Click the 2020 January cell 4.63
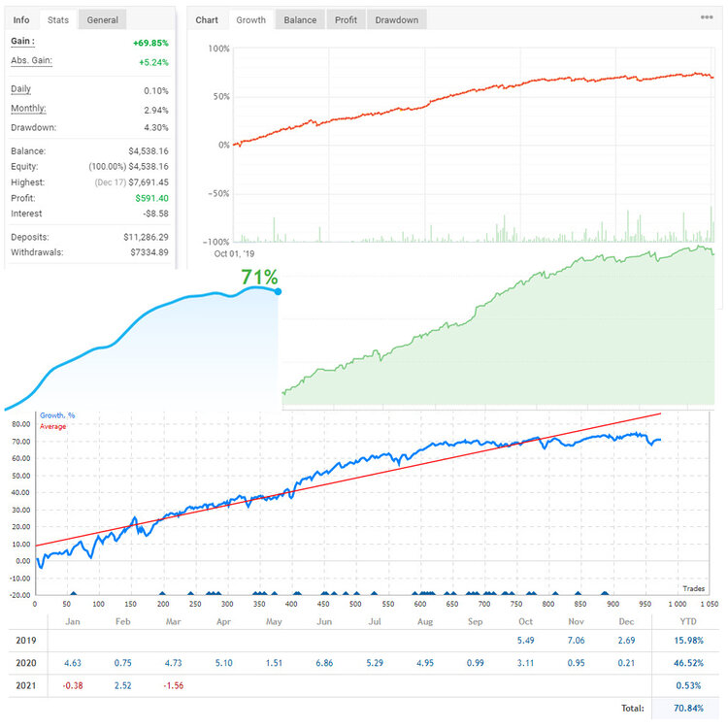This screenshot has height=728, width=728. tap(73, 663)
